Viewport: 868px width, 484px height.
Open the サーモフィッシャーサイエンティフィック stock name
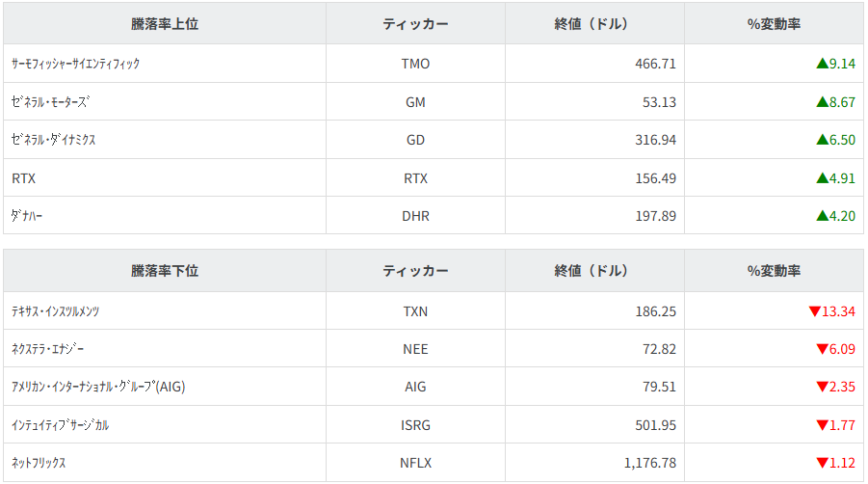coord(76,64)
